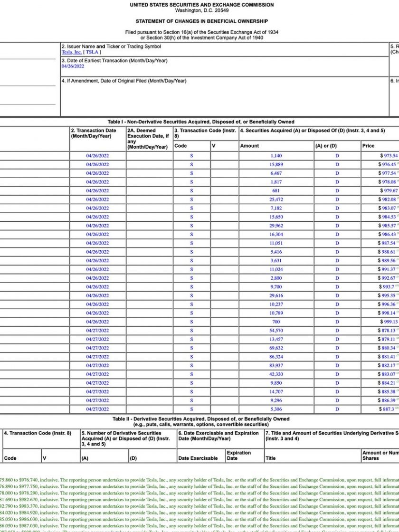The height and width of the screenshot is (532, 399).
Task: Select the D disposed code in the 700 row
Action: [337, 322]
